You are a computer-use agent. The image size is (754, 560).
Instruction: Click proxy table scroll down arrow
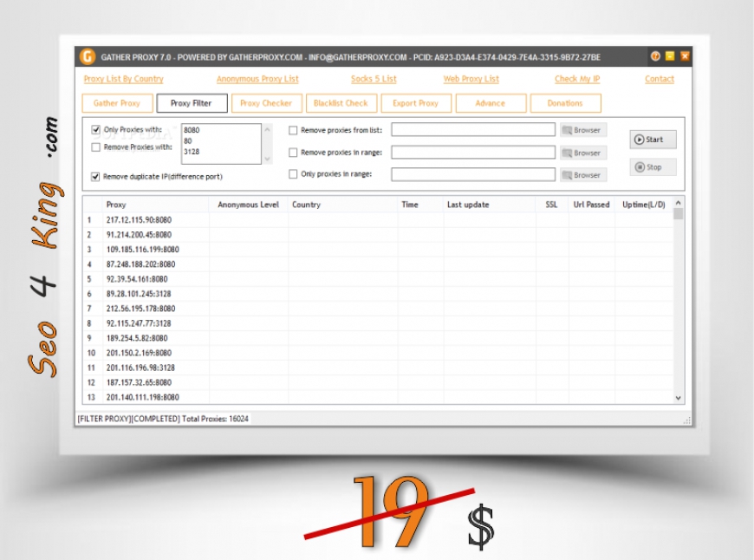click(x=678, y=398)
